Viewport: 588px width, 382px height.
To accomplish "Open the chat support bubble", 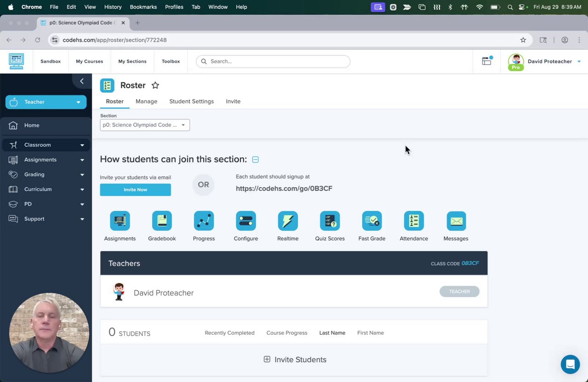I will click(x=570, y=365).
